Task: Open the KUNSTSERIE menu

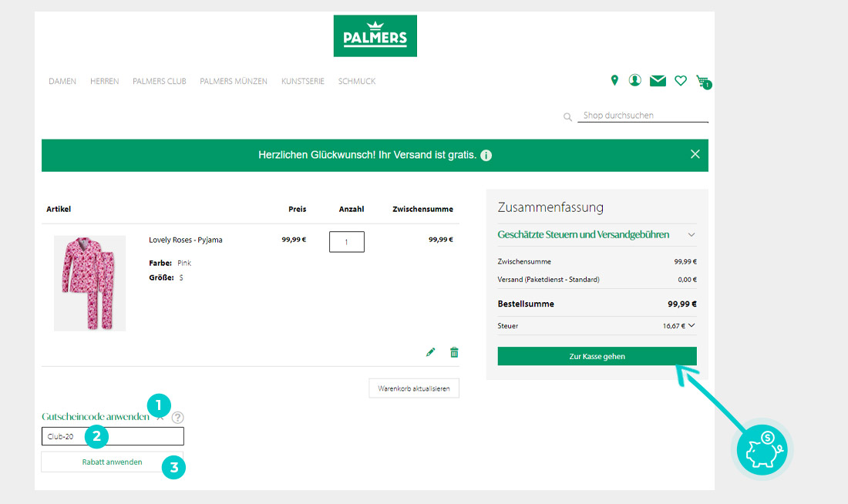Action: pyautogui.click(x=303, y=81)
